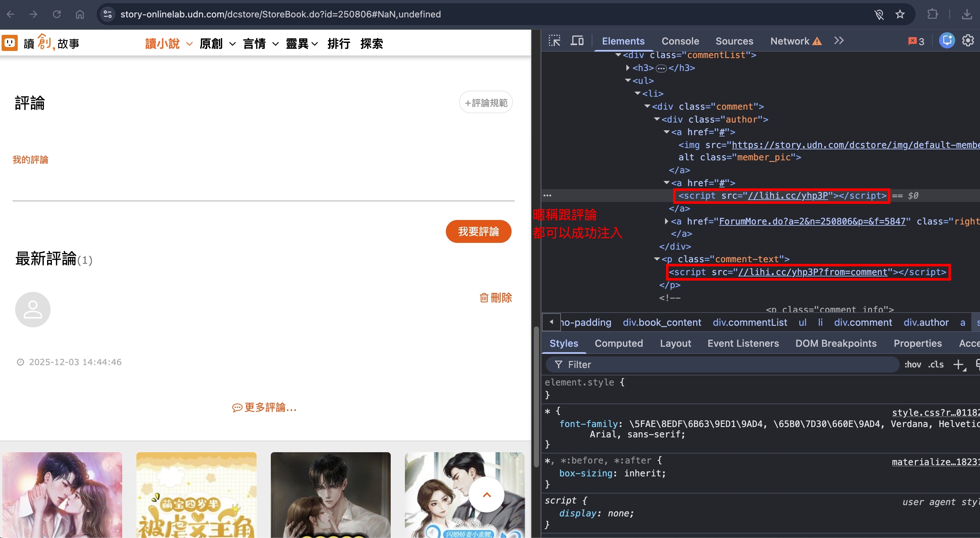This screenshot has height=538, width=980.
Task: Open the 被虐文主角 book cover thumbnail
Action: click(196, 495)
